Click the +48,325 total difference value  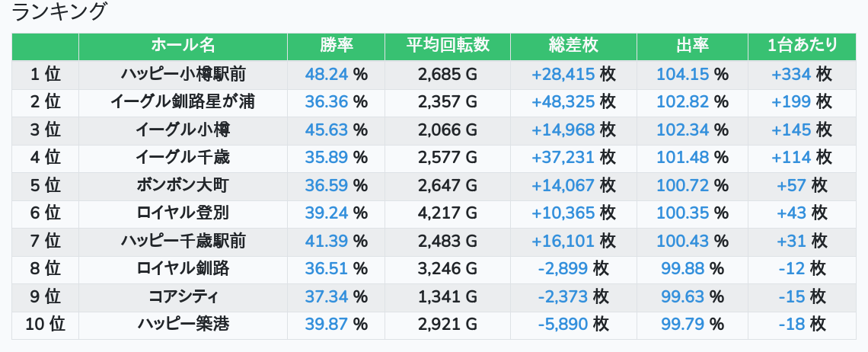563,102
